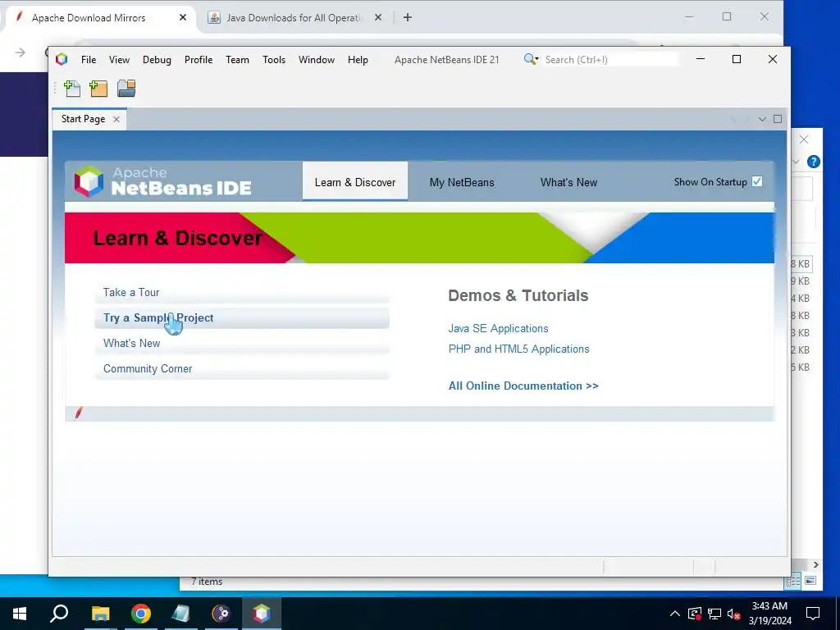Open the NetBeans File menu
Viewport: 840px width, 630px height.
pos(89,59)
